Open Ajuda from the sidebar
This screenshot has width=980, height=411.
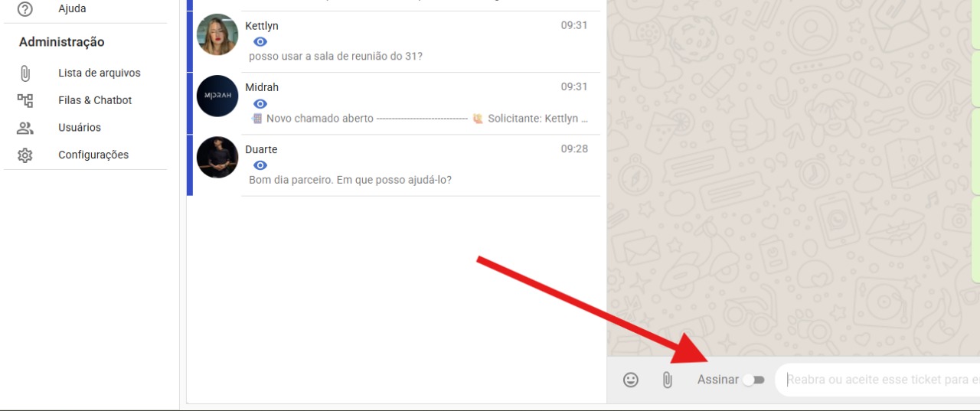pyautogui.click(x=72, y=9)
